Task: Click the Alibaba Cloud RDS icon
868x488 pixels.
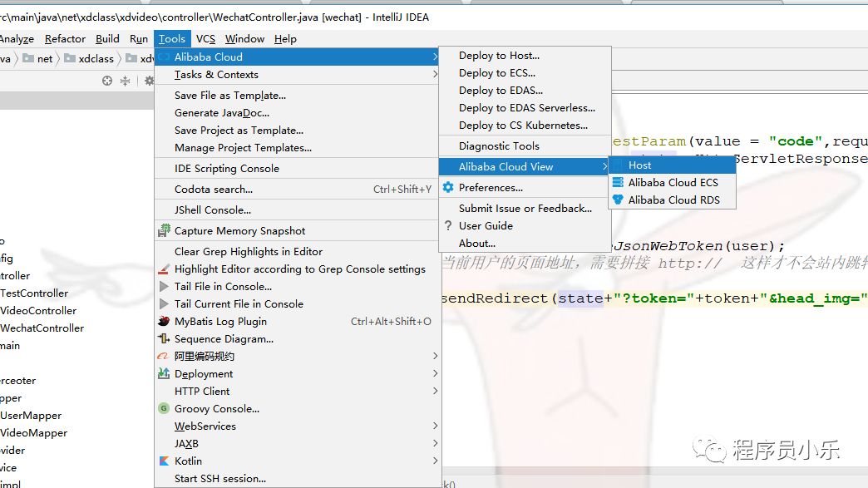Action: tap(618, 200)
